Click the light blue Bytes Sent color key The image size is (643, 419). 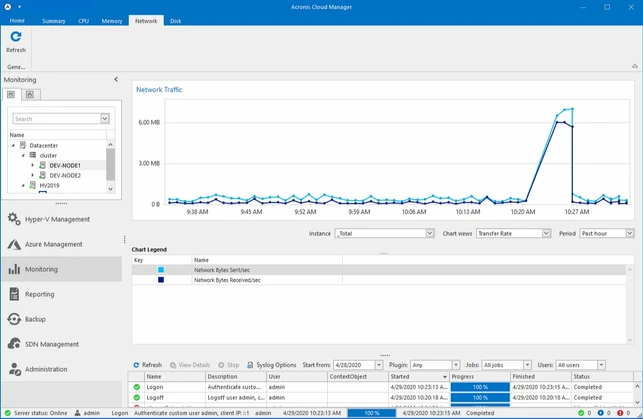coord(161,270)
